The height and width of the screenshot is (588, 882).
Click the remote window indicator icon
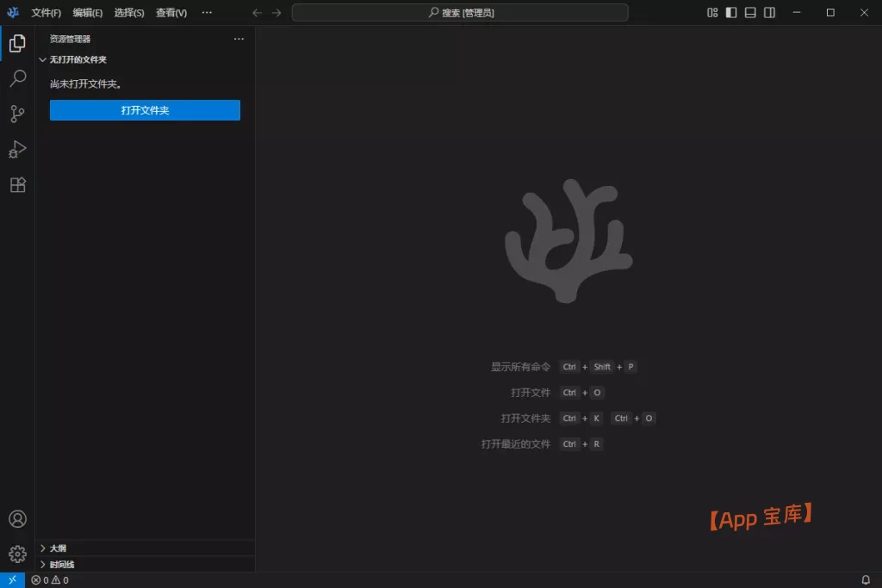(12, 580)
